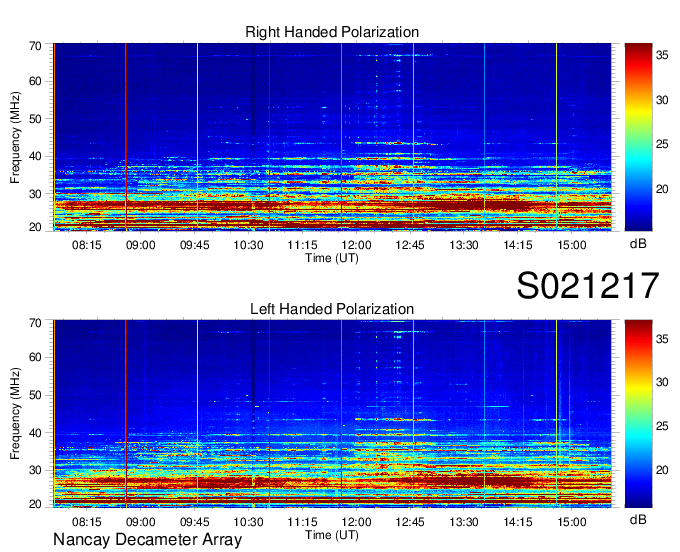Click the Right Handed plot color bar
The image size is (680, 552).
coord(638,137)
